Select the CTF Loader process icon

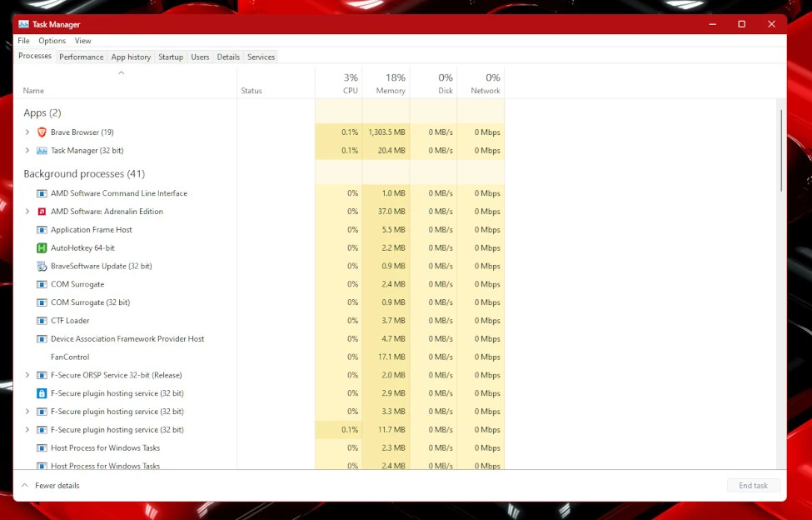(x=42, y=320)
